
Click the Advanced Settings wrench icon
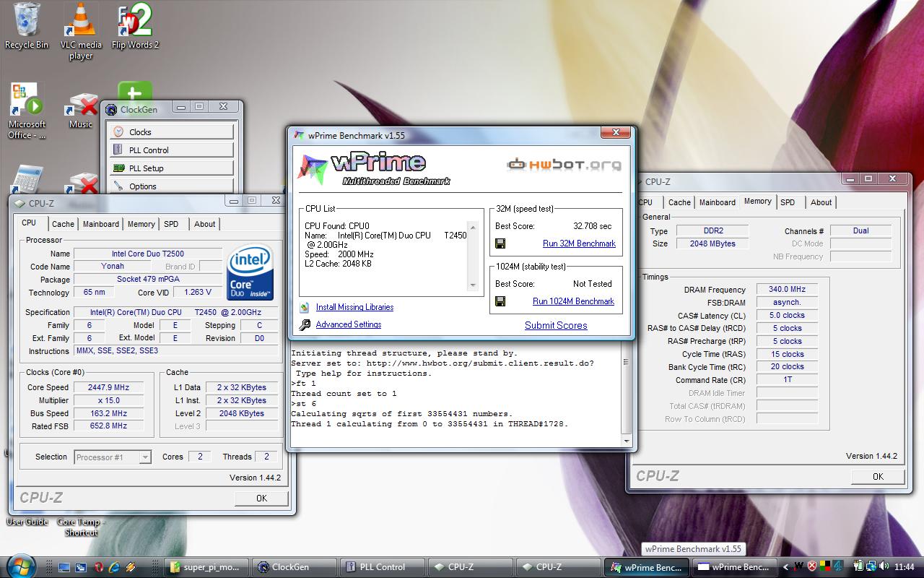point(305,324)
